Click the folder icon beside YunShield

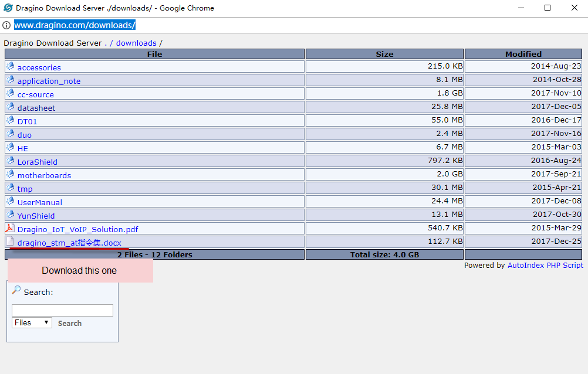(11, 215)
